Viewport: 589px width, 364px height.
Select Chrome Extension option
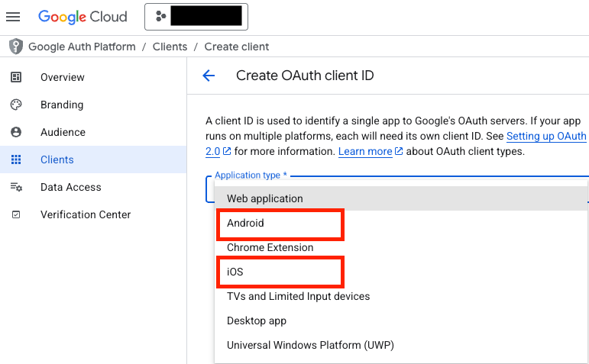tap(270, 247)
